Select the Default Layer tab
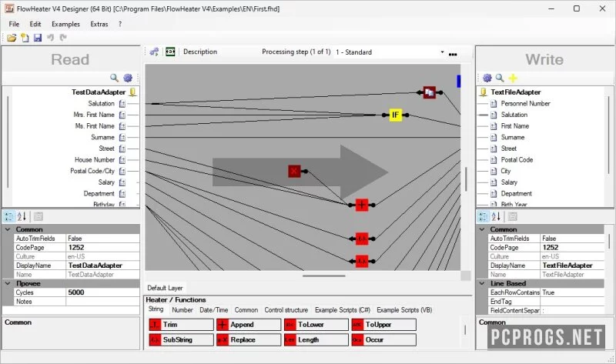The height and width of the screenshot is (364, 616). (165, 288)
